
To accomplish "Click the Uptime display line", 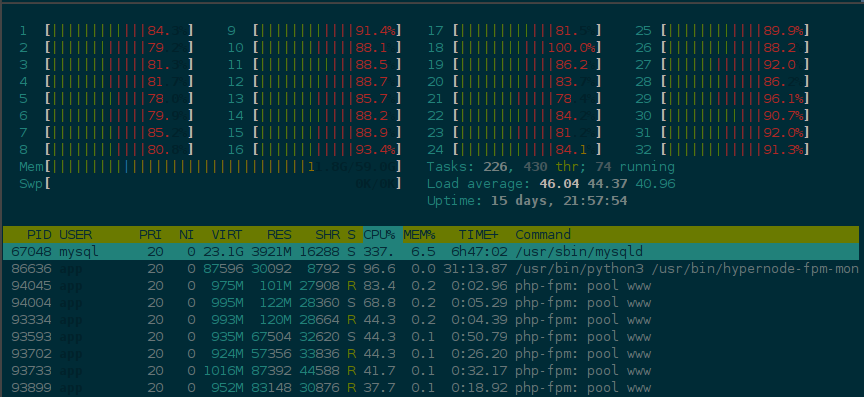I will (x=527, y=201).
